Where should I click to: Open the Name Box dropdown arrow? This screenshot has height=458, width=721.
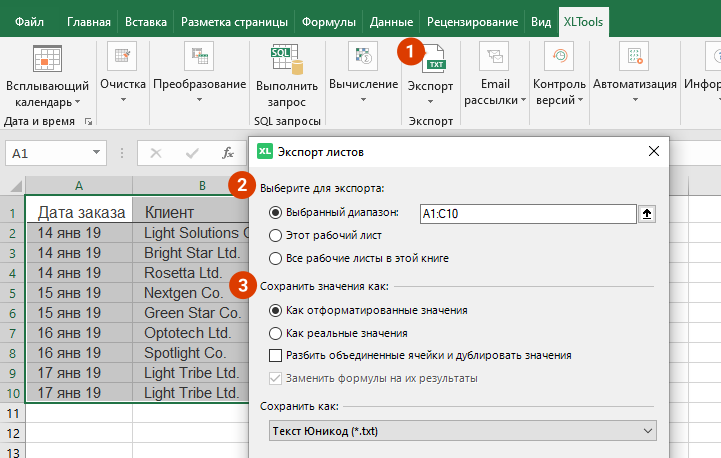97,153
